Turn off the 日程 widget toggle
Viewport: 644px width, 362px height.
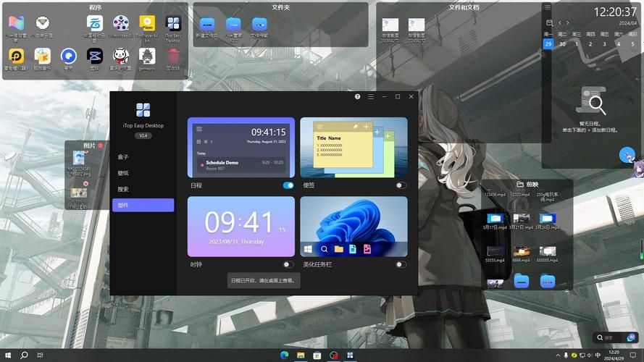288,185
